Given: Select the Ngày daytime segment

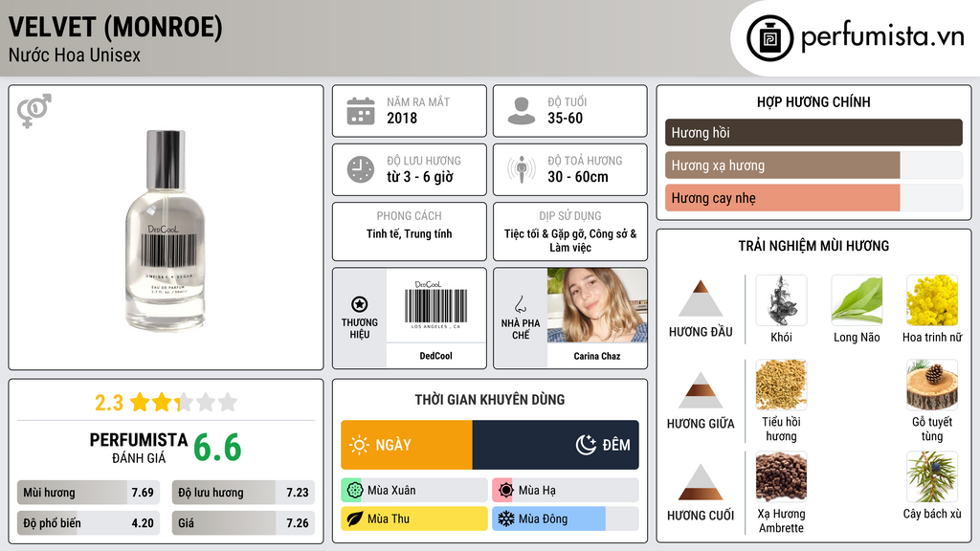Looking at the screenshot, I should 407,445.
